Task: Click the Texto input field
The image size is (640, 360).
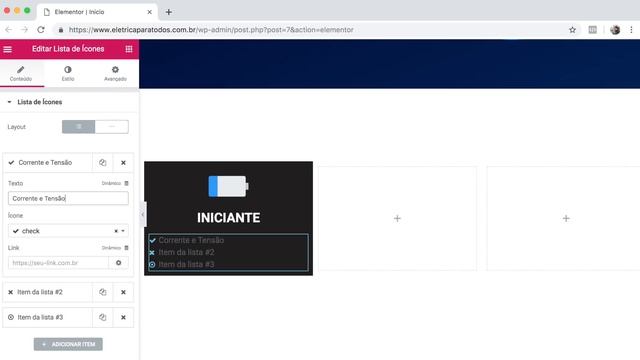Action: point(68,198)
